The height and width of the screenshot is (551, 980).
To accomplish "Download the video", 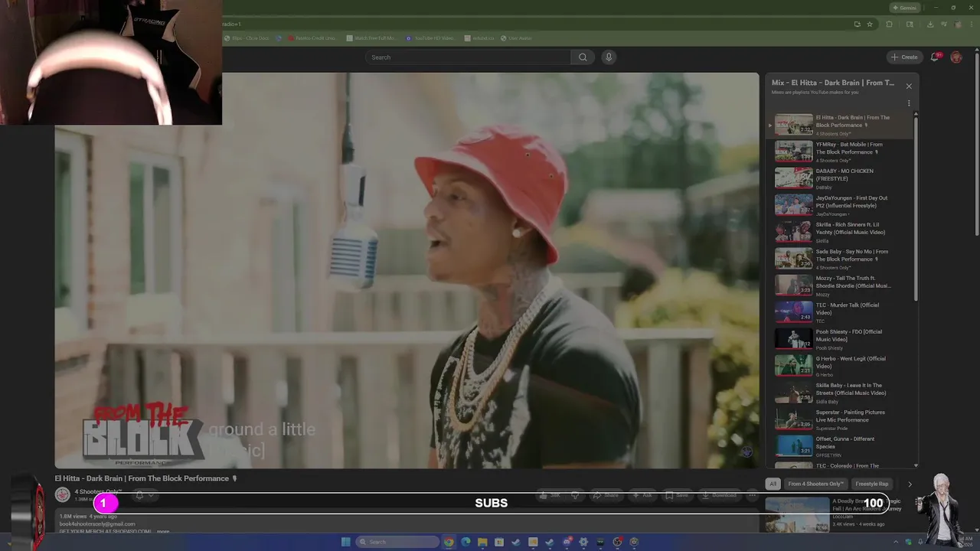I will pyautogui.click(x=719, y=495).
